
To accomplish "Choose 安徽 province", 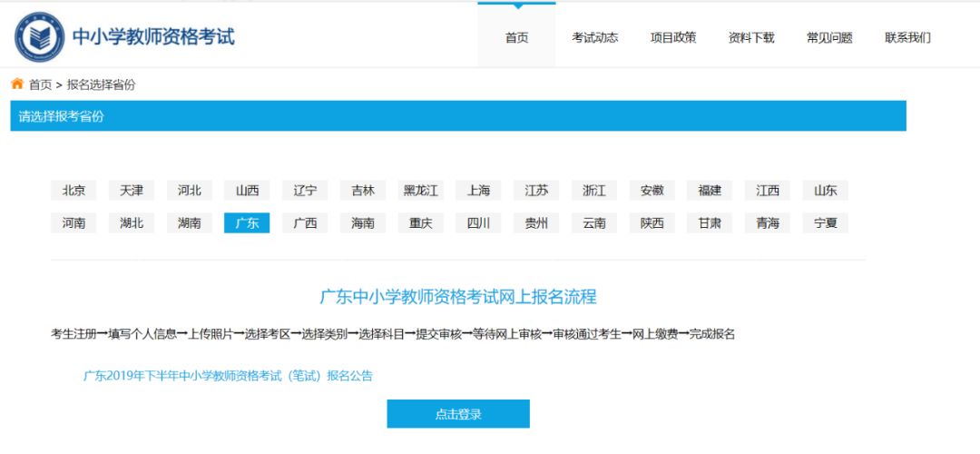I will coord(652,191).
